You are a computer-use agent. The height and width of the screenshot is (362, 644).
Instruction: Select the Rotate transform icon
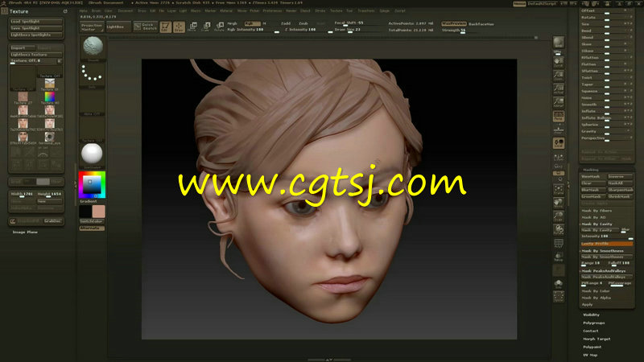click(x=219, y=27)
